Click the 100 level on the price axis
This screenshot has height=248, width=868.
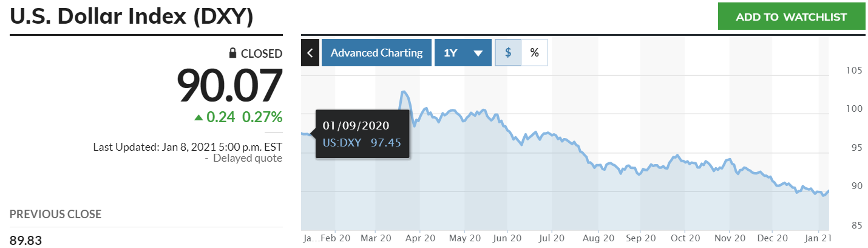(853, 109)
